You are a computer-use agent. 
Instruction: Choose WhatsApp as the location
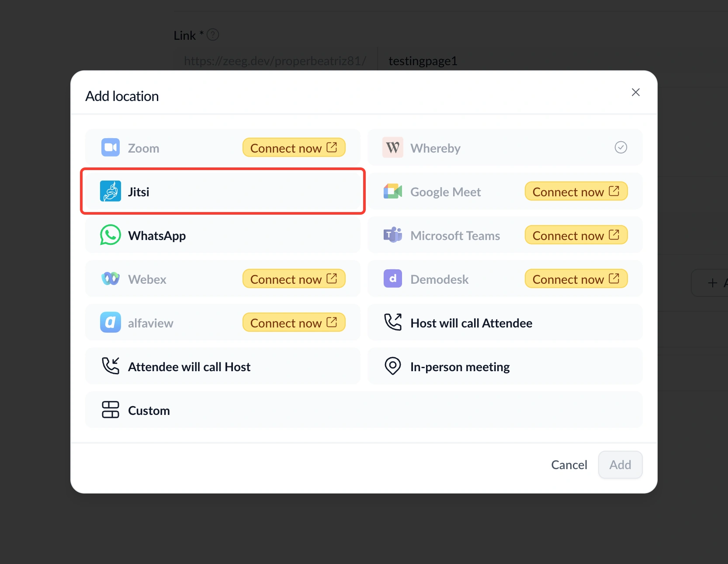tap(223, 235)
